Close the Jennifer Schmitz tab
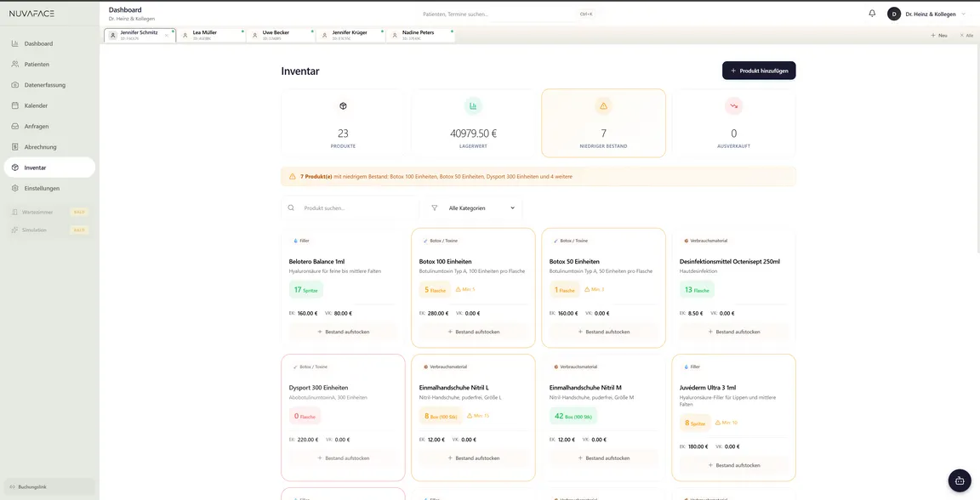 (166, 36)
